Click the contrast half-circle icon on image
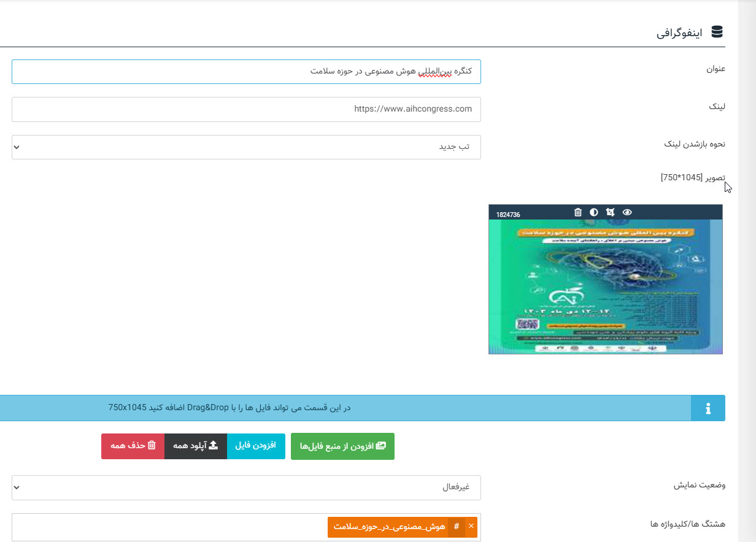This screenshot has width=756, height=542. (594, 212)
